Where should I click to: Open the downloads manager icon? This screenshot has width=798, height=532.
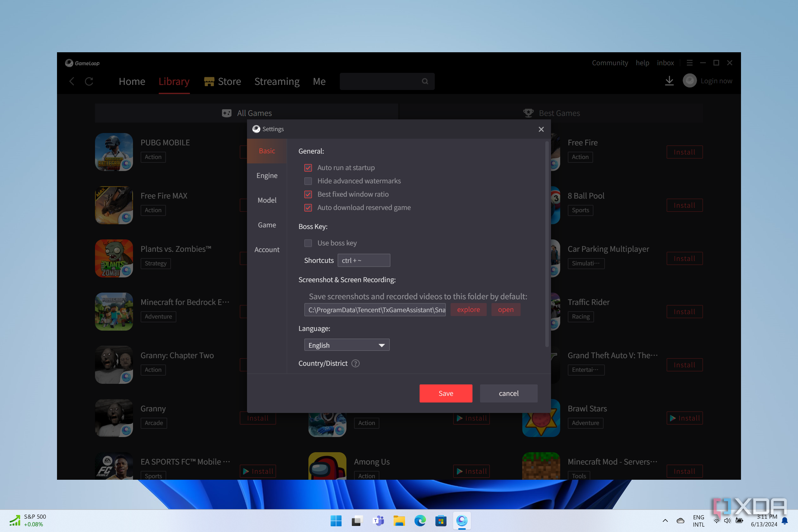[x=669, y=81]
